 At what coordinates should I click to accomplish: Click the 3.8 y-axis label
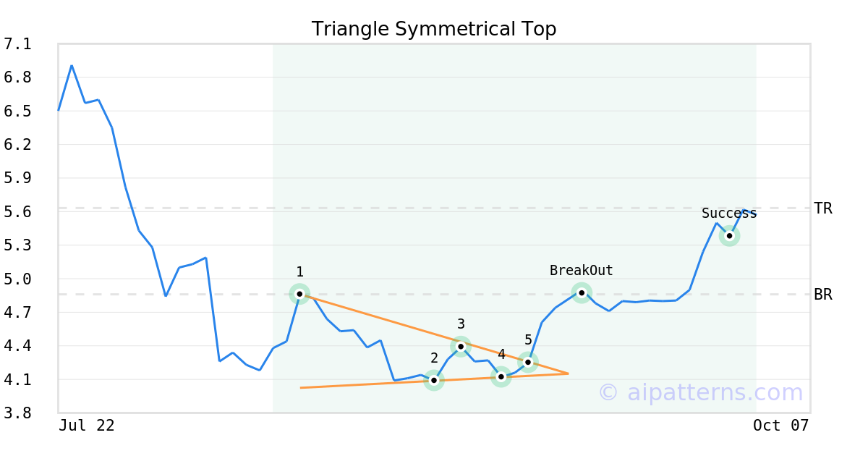coord(17,413)
